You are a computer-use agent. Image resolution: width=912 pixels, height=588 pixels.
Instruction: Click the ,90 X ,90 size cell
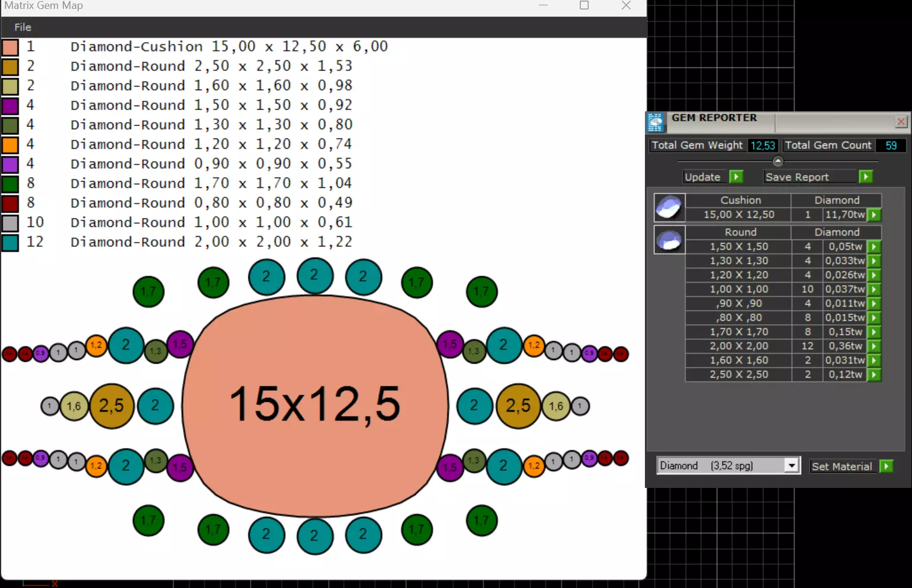(738, 304)
